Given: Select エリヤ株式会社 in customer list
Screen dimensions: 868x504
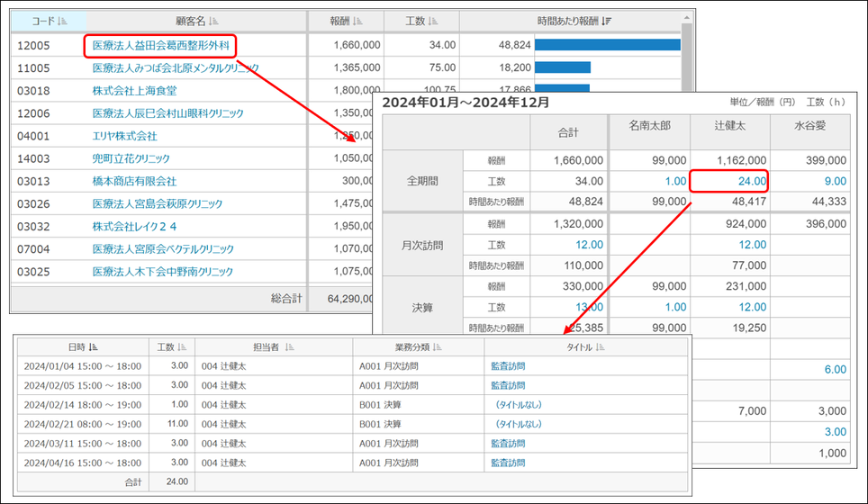Looking at the screenshot, I should pos(124,136).
